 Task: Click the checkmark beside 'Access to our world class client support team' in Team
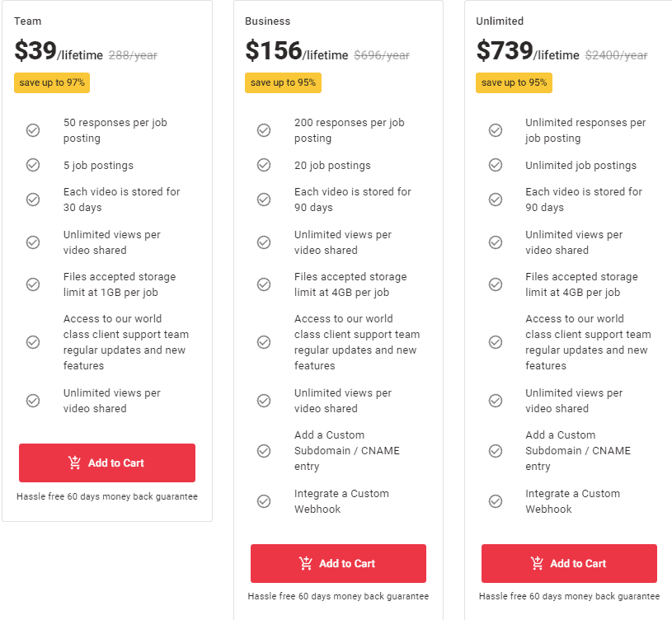(33, 341)
